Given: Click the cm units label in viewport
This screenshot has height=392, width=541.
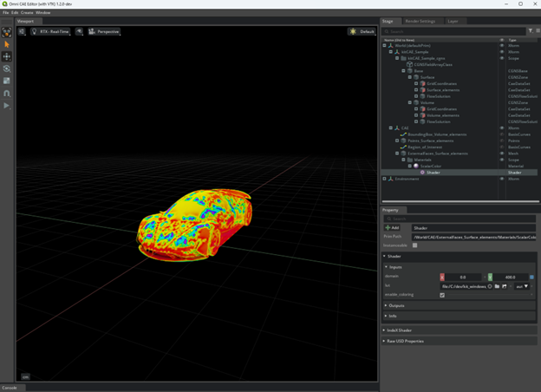Looking at the screenshot, I should pyautogui.click(x=25, y=376).
